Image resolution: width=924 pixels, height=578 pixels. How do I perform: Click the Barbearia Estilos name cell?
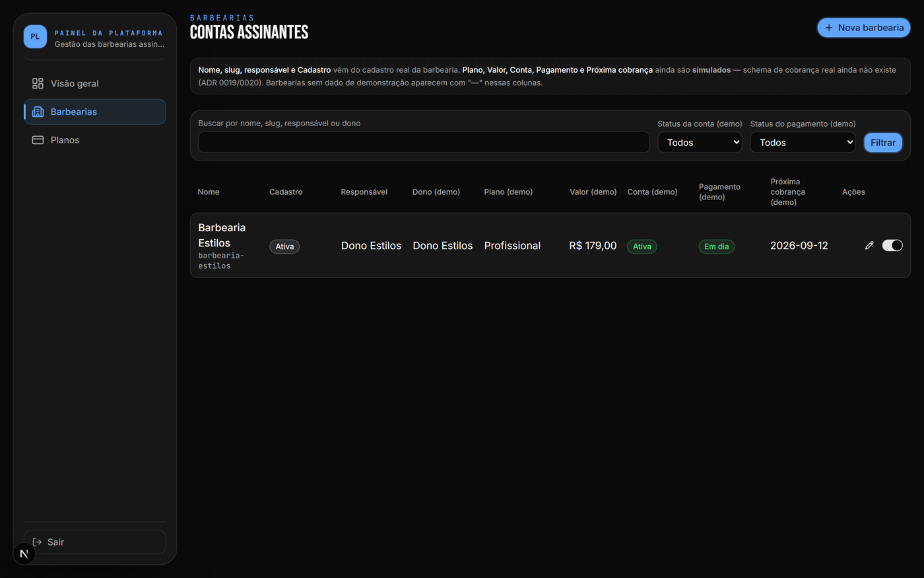pos(222,235)
